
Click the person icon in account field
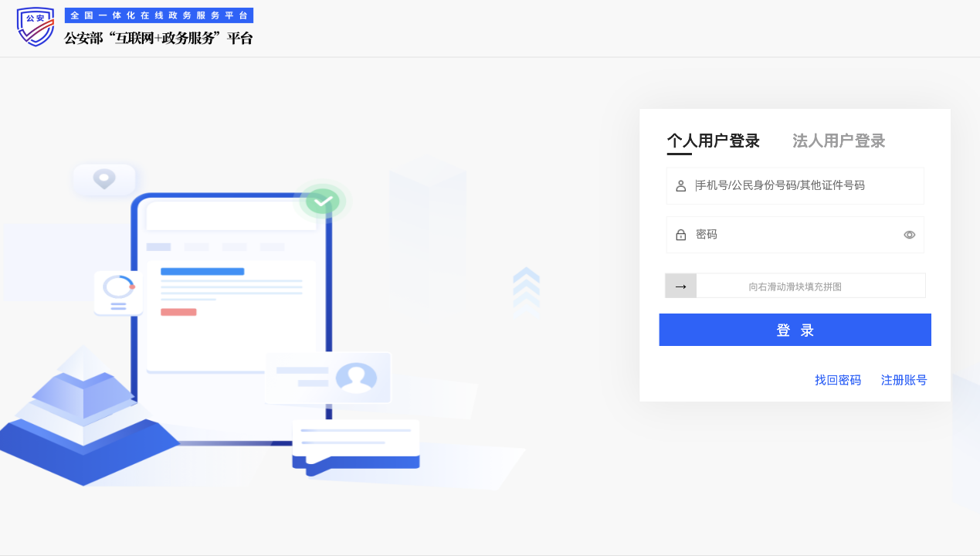click(680, 185)
